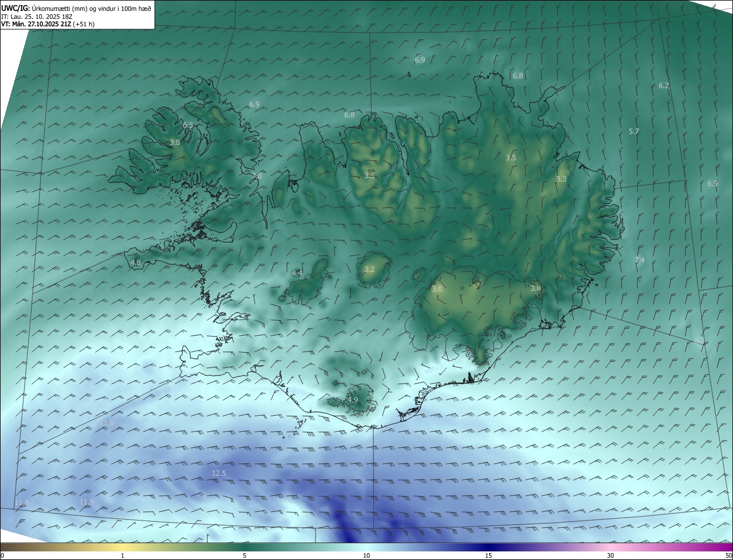Select the 4.4 value label on the map
The image size is (733, 560).
[297, 273]
